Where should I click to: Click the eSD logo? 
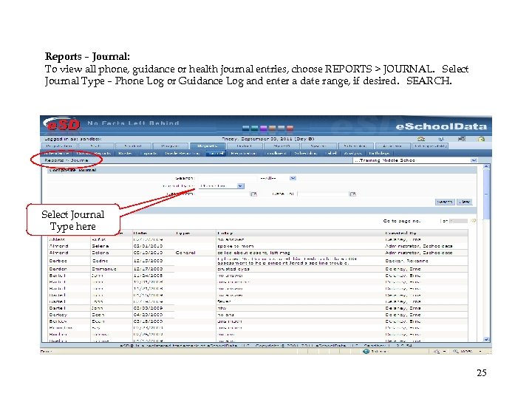tap(62, 125)
